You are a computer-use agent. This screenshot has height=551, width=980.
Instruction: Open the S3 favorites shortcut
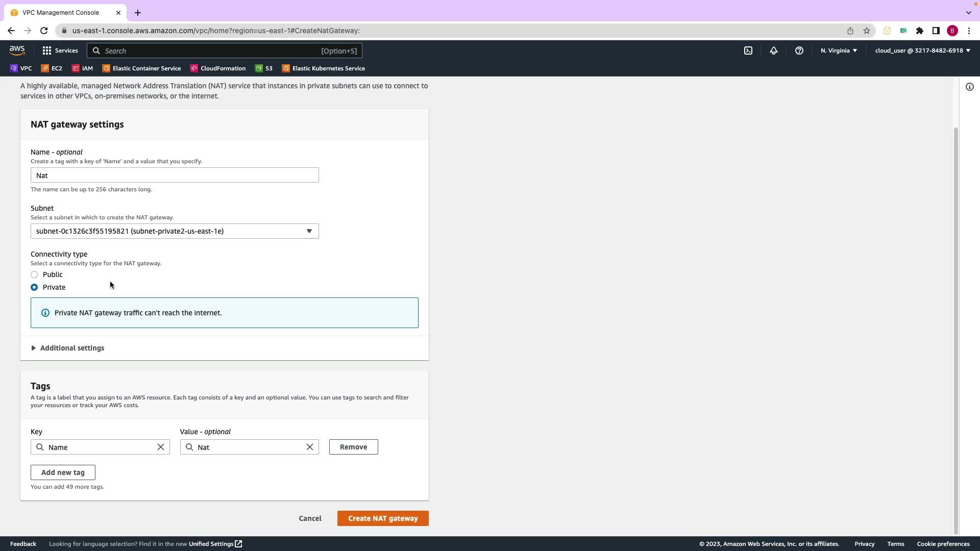pos(264,68)
